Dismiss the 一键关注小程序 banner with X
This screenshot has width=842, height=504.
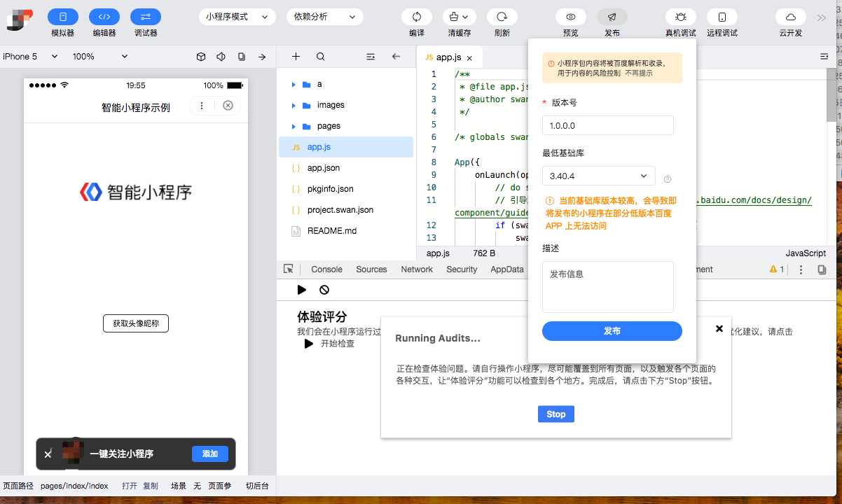[x=48, y=454]
